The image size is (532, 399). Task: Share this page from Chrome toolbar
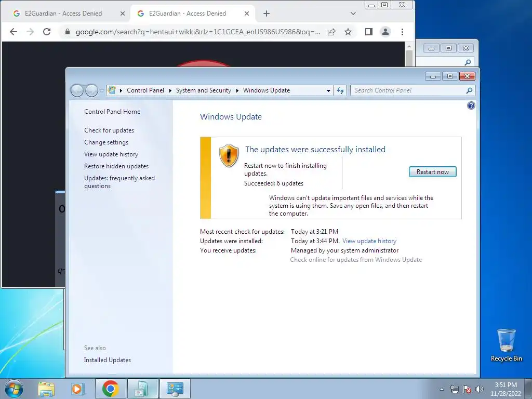(x=331, y=32)
